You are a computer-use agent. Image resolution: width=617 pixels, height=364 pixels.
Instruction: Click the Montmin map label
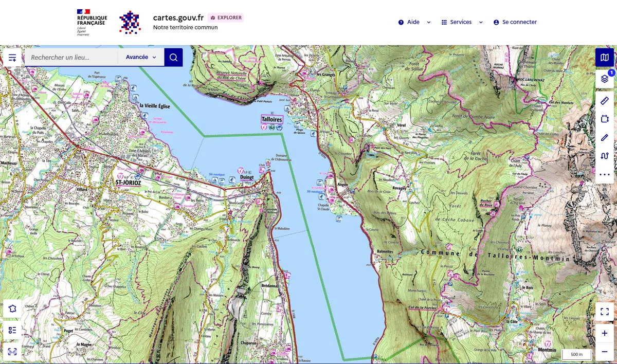click(546, 350)
